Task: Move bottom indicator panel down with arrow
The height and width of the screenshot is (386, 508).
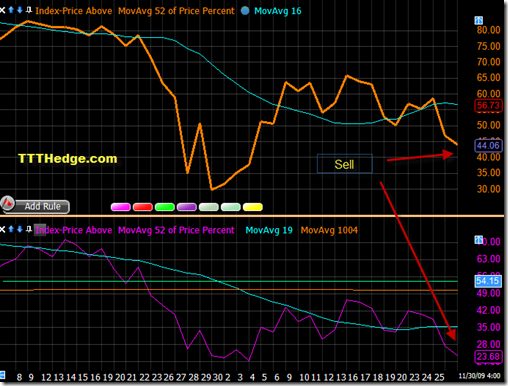Action: click(x=20, y=229)
